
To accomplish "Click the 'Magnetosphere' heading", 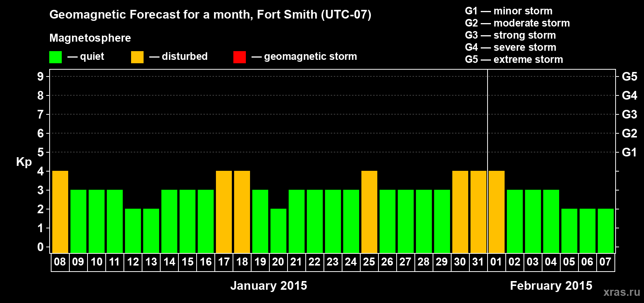I will (90, 38).
